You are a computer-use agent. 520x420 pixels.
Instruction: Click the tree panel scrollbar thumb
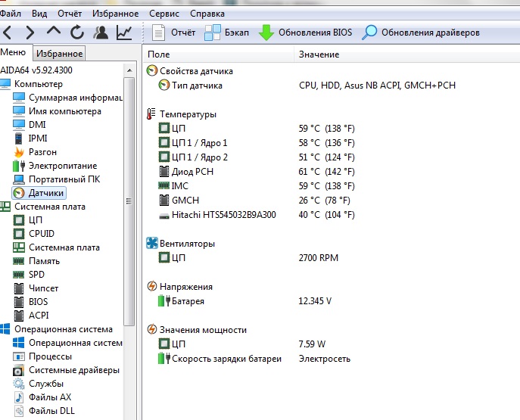click(x=129, y=201)
